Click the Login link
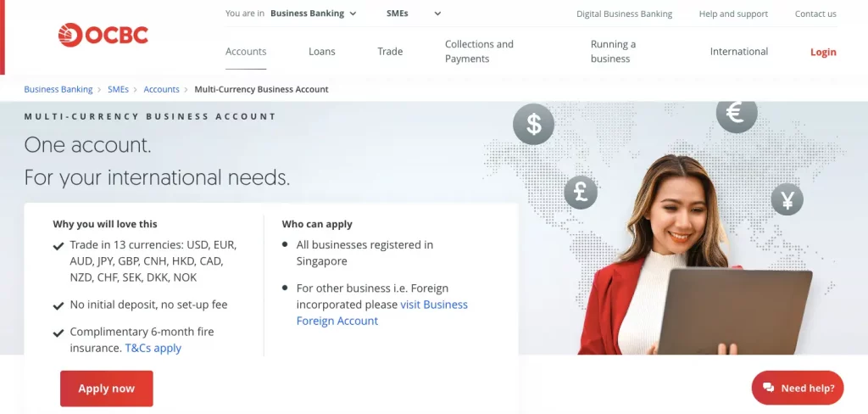868x414 pixels. (x=823, y=52)
